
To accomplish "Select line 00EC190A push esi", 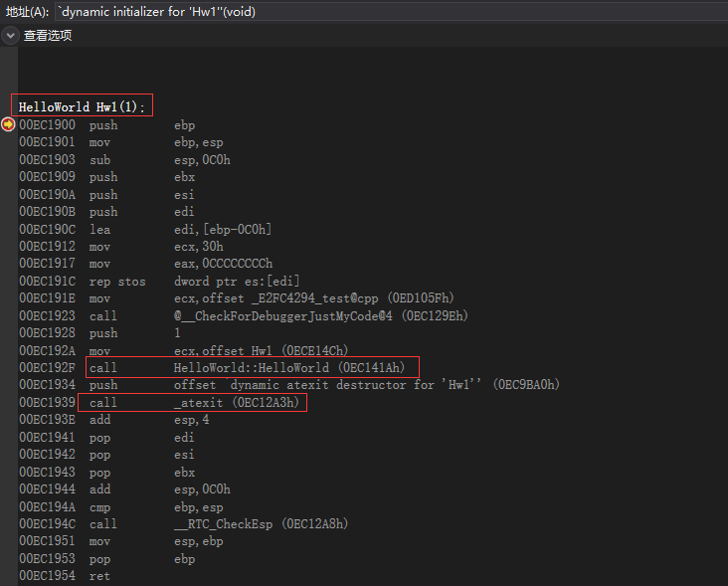I will (106, 195).
